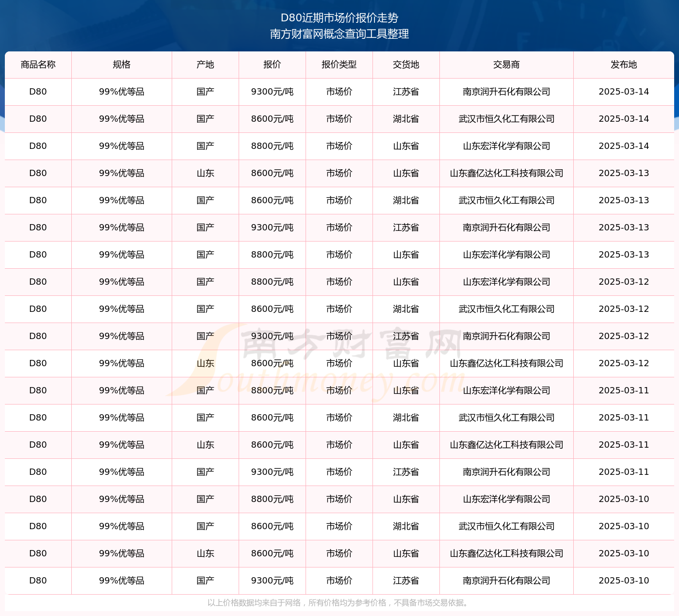Click 湖北省 in the 2025-03-11 武汉市恒久 row

[x=406, y=418]
